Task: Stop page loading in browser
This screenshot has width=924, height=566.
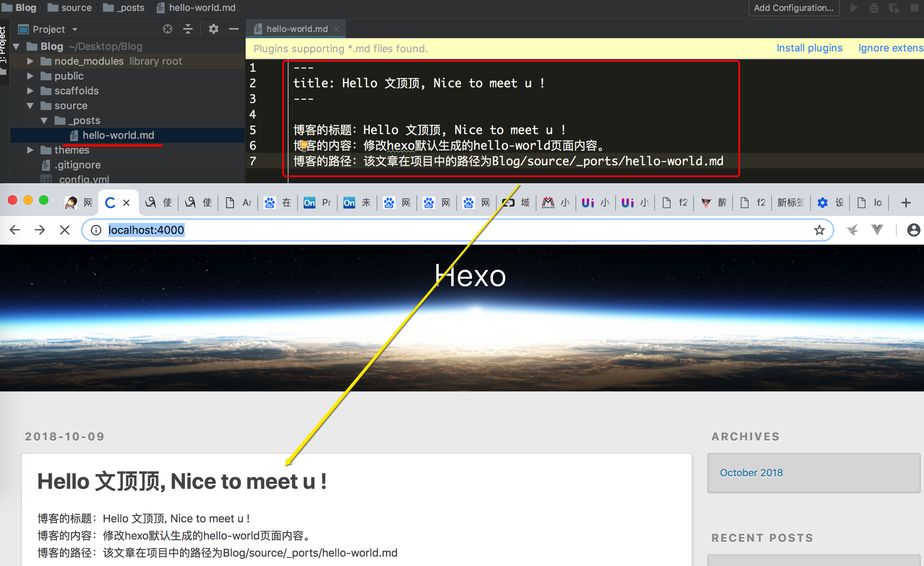Action: pyautogui.click(x=65, y=230)
